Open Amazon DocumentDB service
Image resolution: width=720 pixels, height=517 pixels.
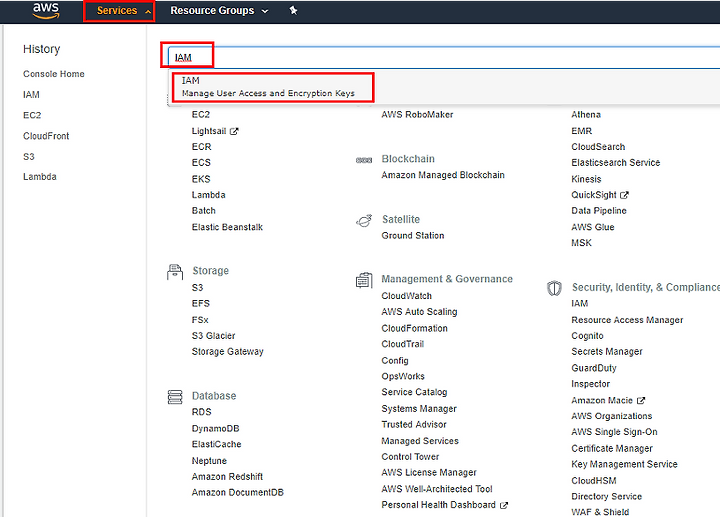coord(237,493)
